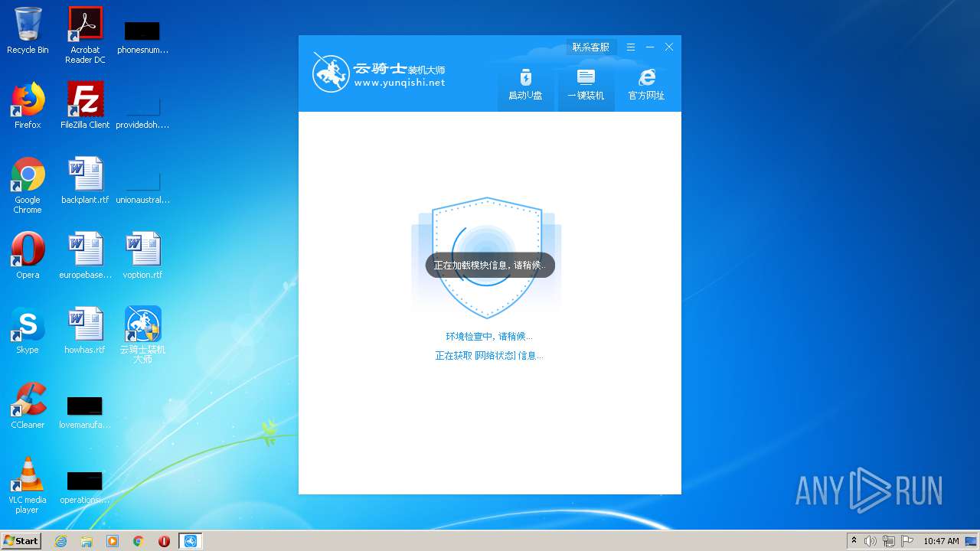Select the operationsi desktop file
The width and height of the screenshot is (980, 551).
pyautogui.click(x=85, y=487)
